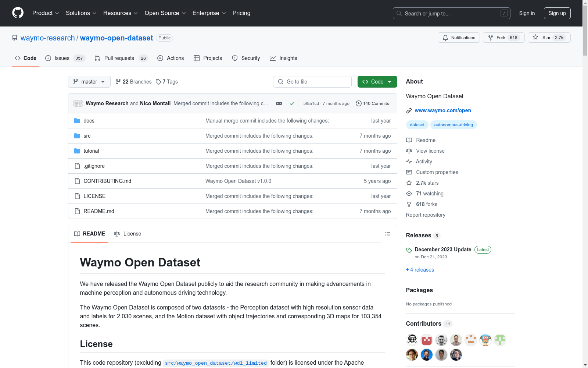The width and height of the screenshot is (588, 368).
Task: Click the star icon beside 2.7k stars
Action: (x=409, y=183)
